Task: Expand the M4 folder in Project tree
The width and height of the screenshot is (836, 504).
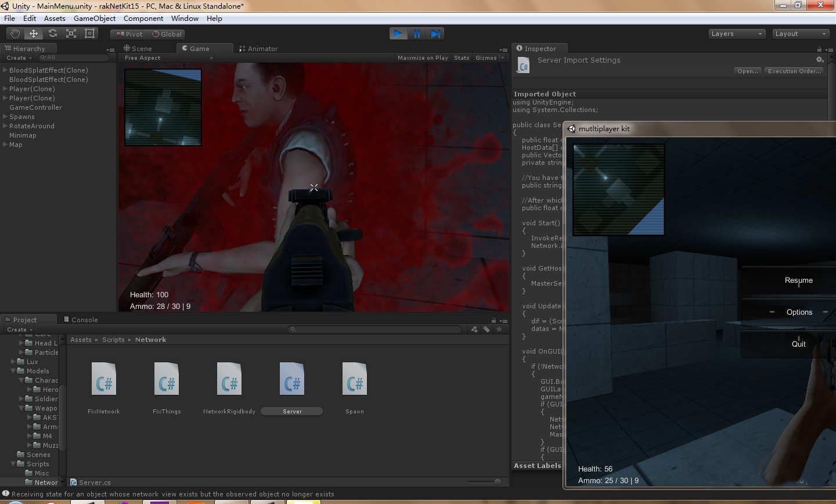Action: coord(30,436)
